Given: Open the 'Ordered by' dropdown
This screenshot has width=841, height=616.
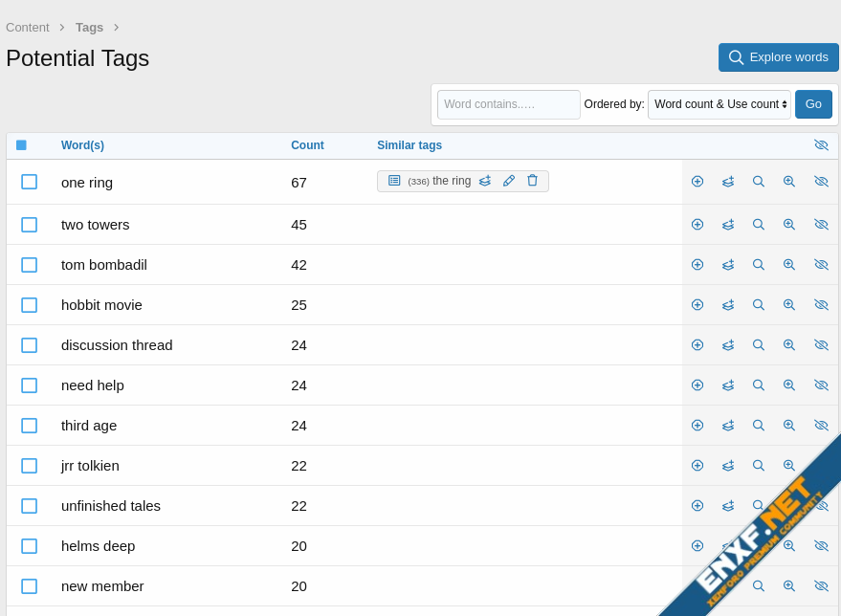Looking at the screenshot, I should click(x=719, y=104).
